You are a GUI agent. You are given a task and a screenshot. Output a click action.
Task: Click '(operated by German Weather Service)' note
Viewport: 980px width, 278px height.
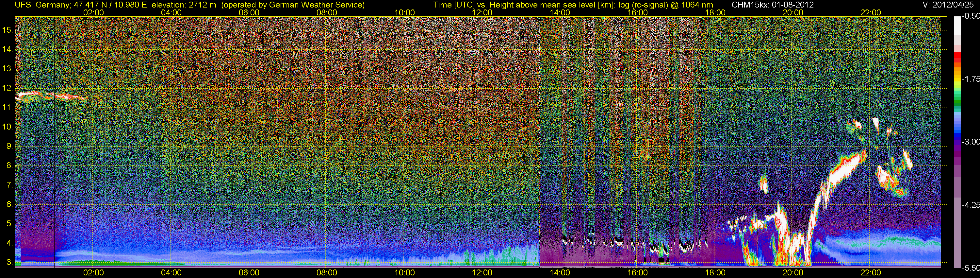click(x=293, y=5)
